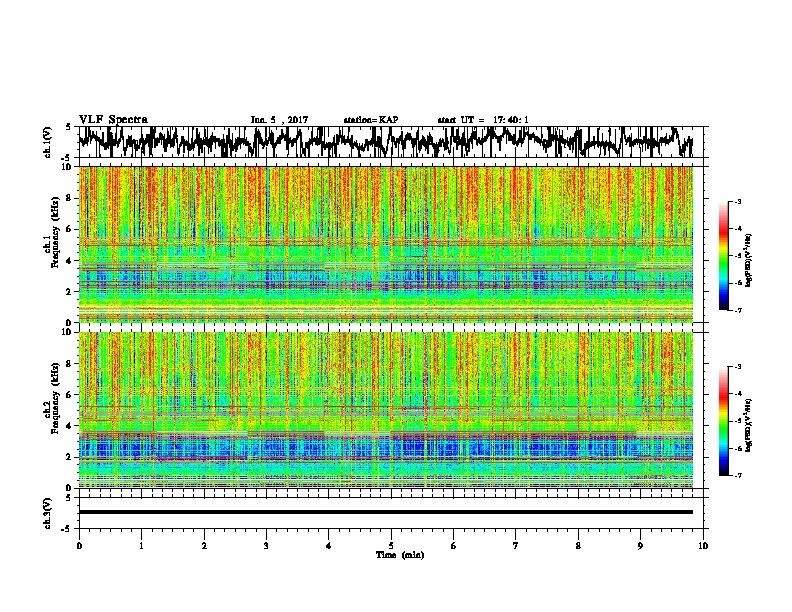
Task: Click tick label "9" on the time axis
Action: tap(640, 546)
